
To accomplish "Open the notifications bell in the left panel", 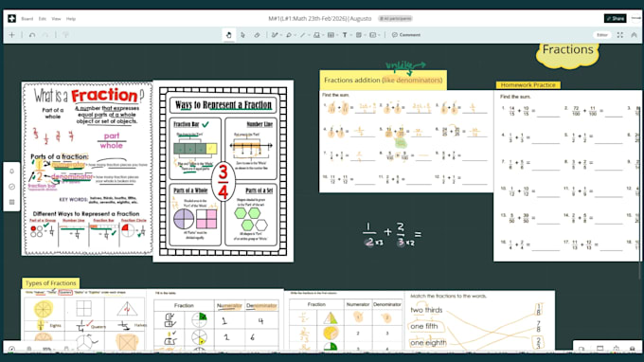I will (12, 172).
